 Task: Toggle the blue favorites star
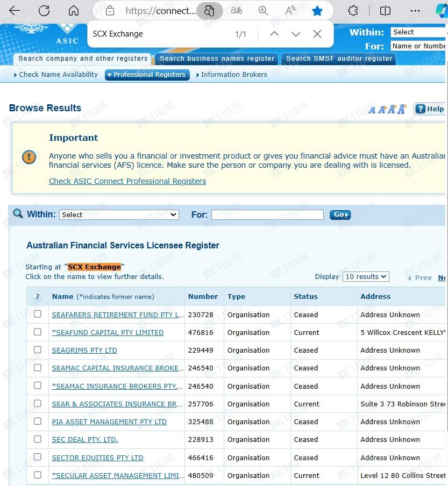pos(317,11)
